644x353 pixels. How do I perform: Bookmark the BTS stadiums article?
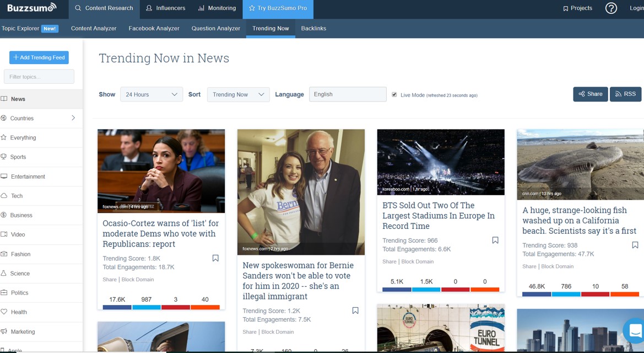495,240
